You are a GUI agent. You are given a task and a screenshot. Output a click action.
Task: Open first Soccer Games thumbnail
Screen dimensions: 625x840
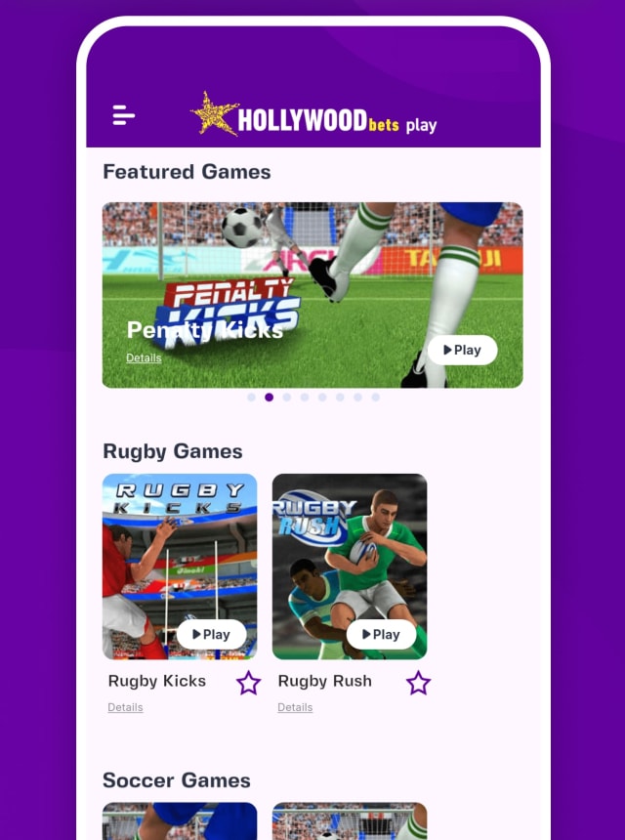(x=180, y=820)
